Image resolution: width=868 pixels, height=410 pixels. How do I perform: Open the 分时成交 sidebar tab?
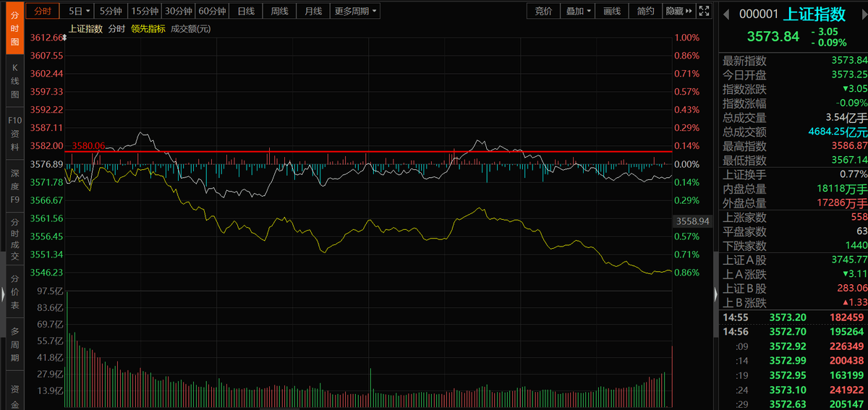[x=14, y=239]
